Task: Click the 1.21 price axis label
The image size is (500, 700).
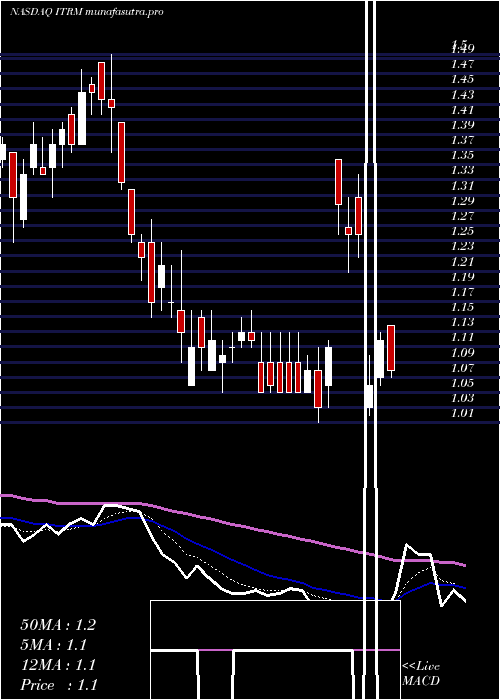Action: pos(462,262)
